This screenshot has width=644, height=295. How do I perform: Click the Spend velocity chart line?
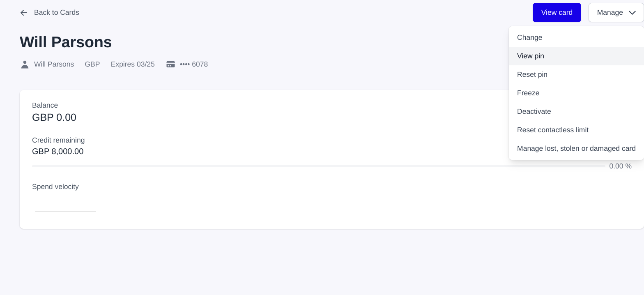click(x=65, y=211)
